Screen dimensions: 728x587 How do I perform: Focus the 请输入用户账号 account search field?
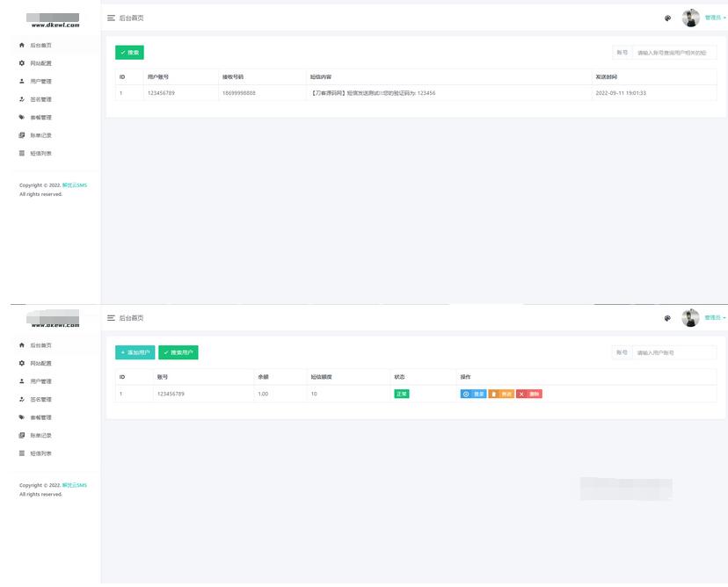(674, 352)
